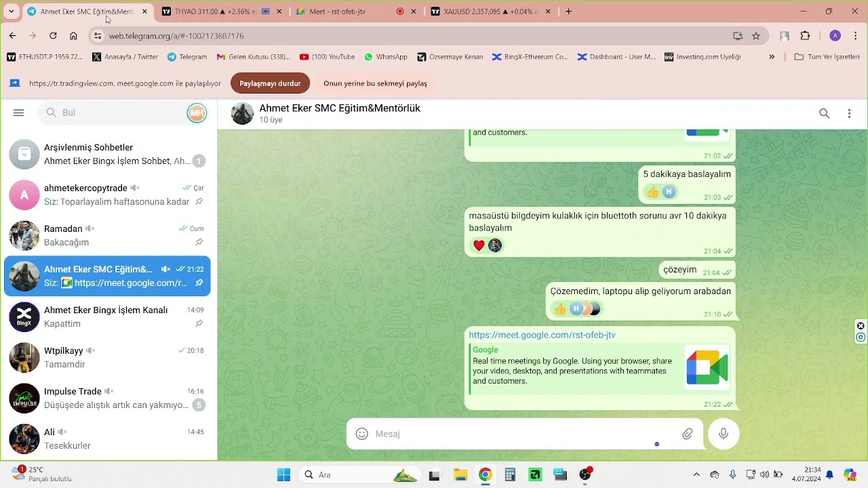Open the Ramadan chat
The height and width of the screenshot is (488, 868).
[107, 235]
